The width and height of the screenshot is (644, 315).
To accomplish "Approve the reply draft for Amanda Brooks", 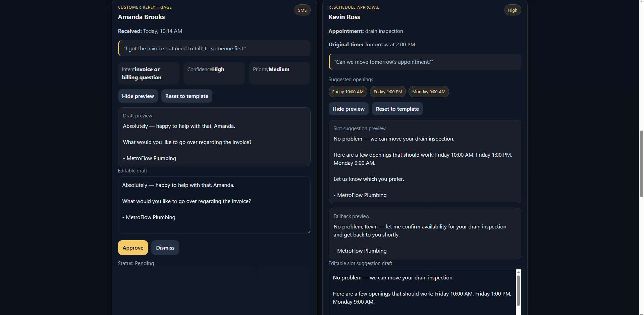I will (x=132, y=248).
